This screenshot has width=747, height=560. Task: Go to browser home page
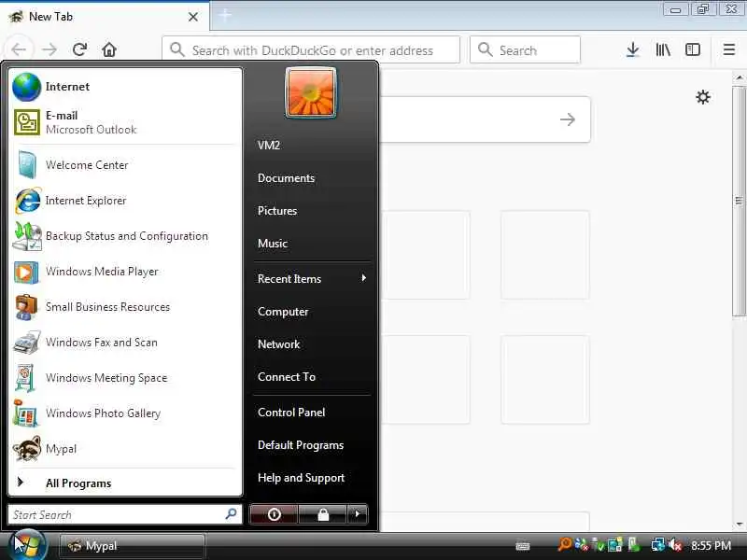coord(109,49)
